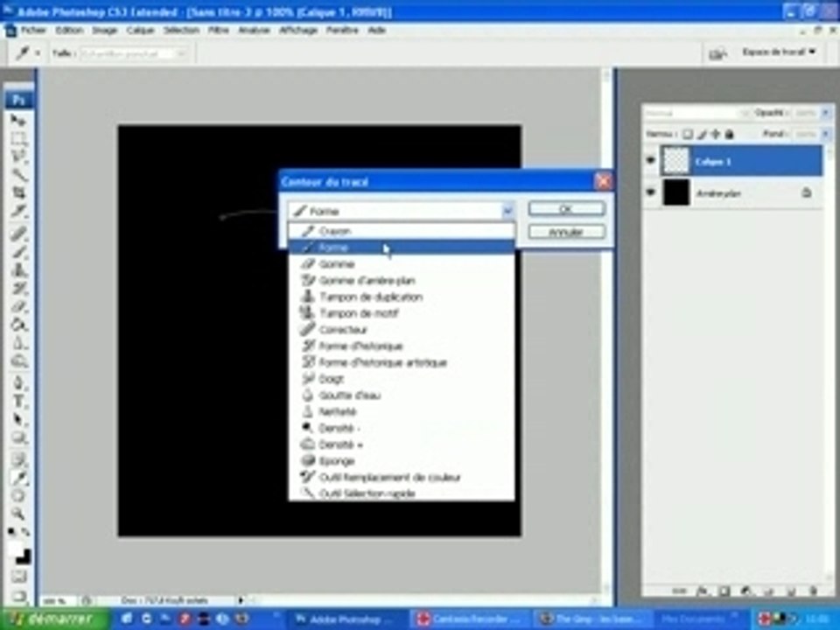Select the Quick Selection wand tool
The width and height of the screenshot is (840, 630).
coord(18,175)
